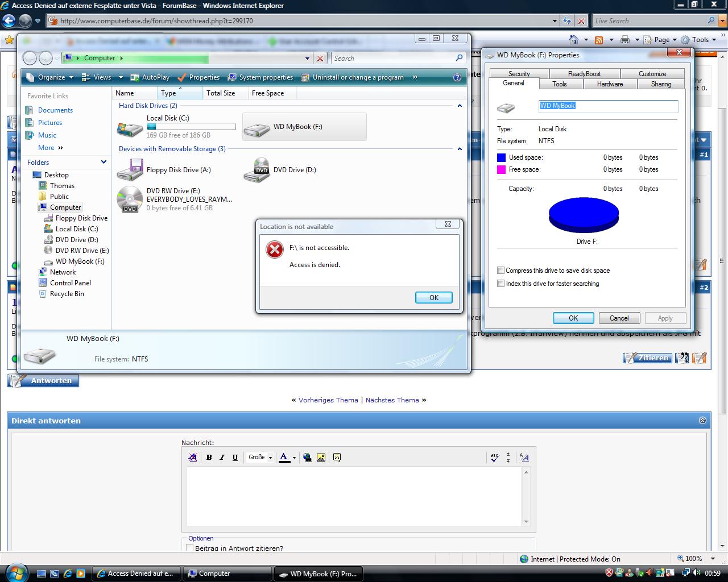The width and height of the screenshot is (728, 582).
Task: Click the underline icon in reply editor
Action: point(235,458)
